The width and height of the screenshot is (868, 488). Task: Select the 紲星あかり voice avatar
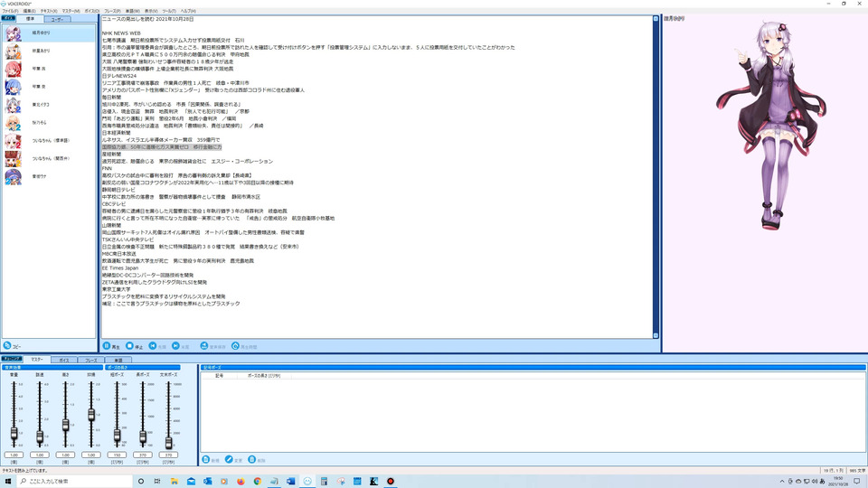(x=13, y=51)
